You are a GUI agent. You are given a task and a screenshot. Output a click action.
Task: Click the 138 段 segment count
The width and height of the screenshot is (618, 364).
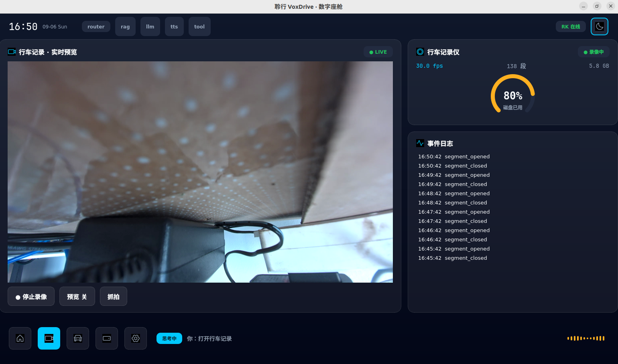pyautogui.click(x=516, y=66)
